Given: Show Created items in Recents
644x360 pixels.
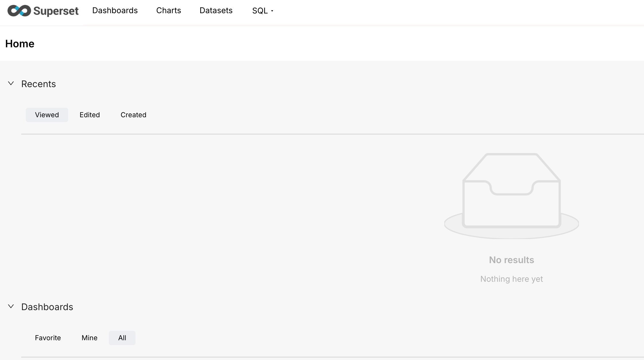Looking at the screenshot, I should [x=133, y=115].
